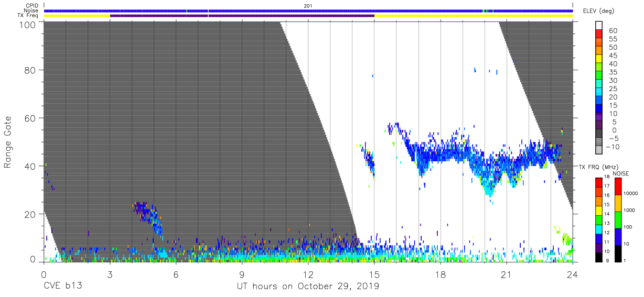Click the 'Range Gate' y-axis title
The image size is (644, 297).
point(8,142)
